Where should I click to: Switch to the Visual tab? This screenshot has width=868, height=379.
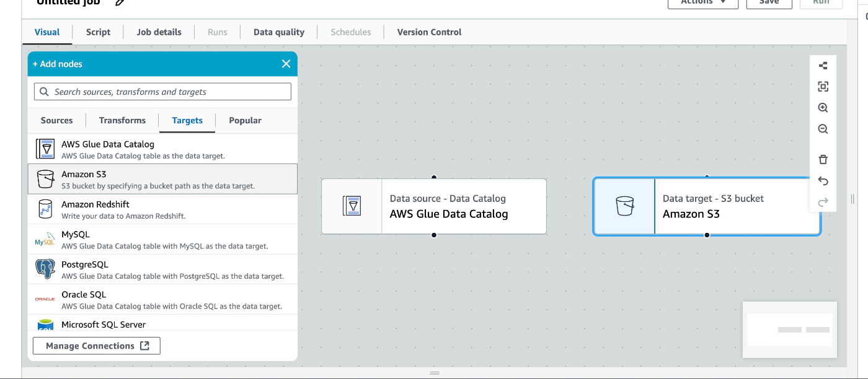(x=47, y=32)
